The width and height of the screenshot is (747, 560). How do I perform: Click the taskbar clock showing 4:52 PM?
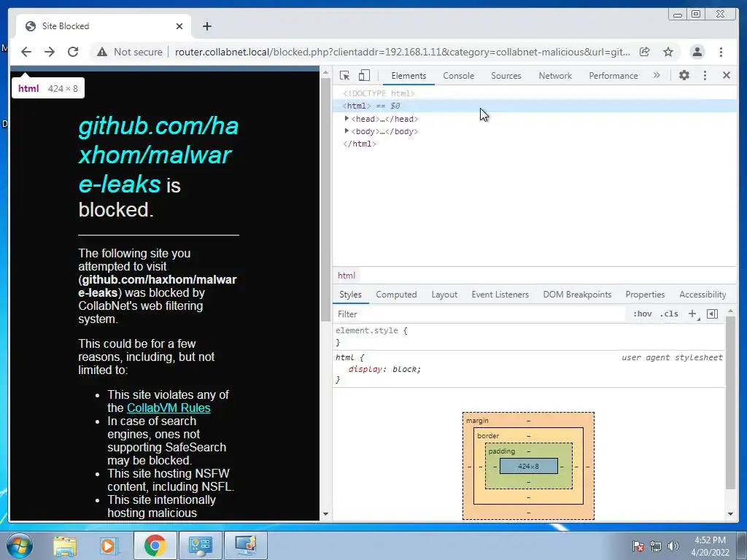tap(710, 546)
